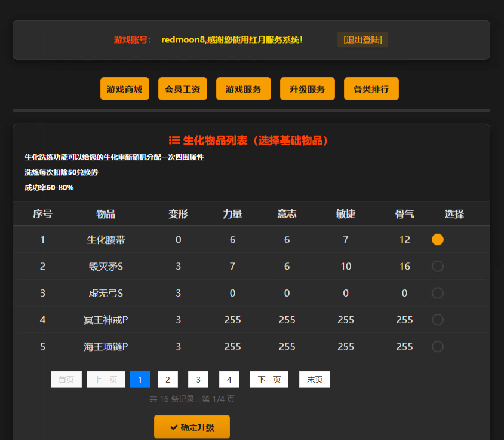Switch to the 升级服务 upgrade services section
Image resolution: width=504 pixels, height=440 pixels.
(x=307, y=89)
